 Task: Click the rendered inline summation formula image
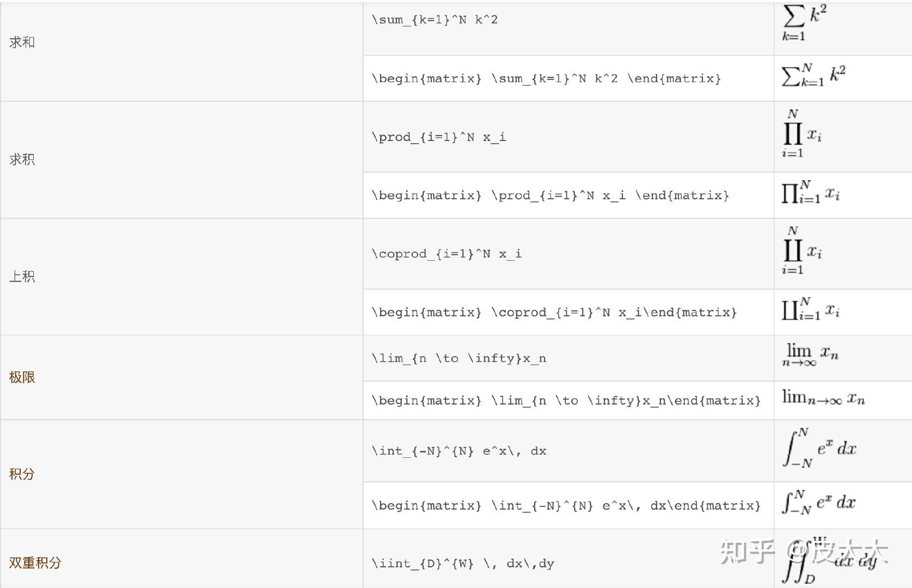click(813, 75)
